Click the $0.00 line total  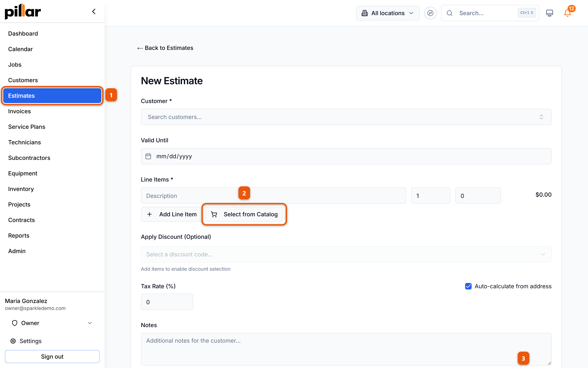coord(543,195)
